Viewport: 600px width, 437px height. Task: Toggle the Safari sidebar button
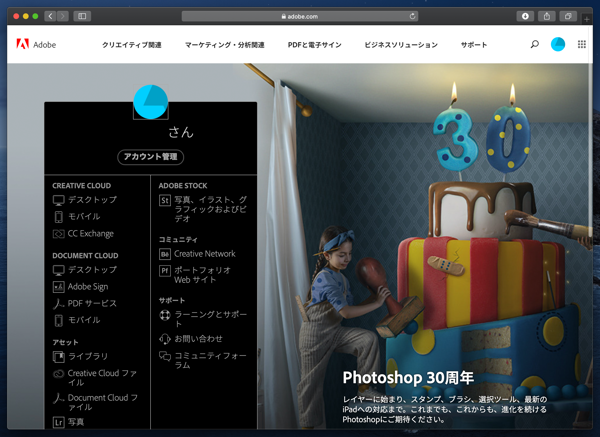[x=82, y=16]
